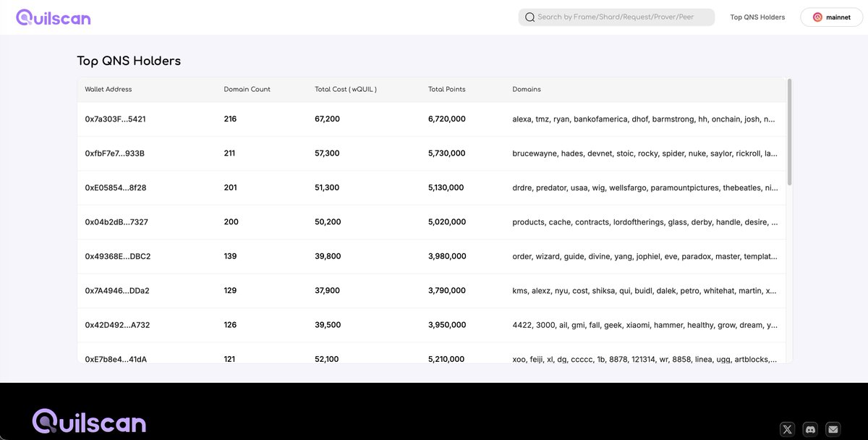Open the Discord link in the footer
This screenshot has width=868, height=440.
809,428
